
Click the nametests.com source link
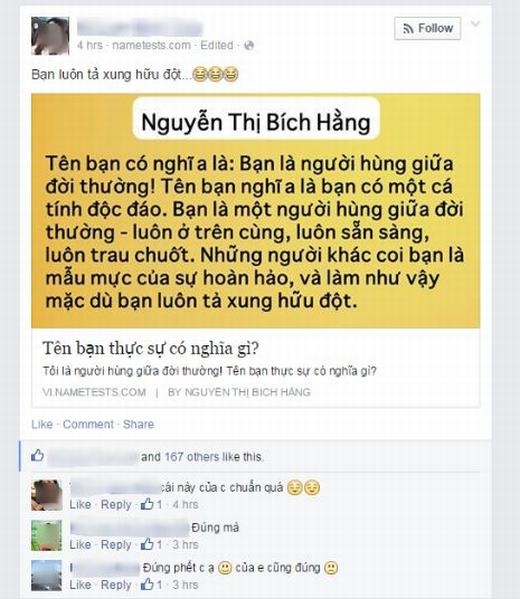point(151,45)
